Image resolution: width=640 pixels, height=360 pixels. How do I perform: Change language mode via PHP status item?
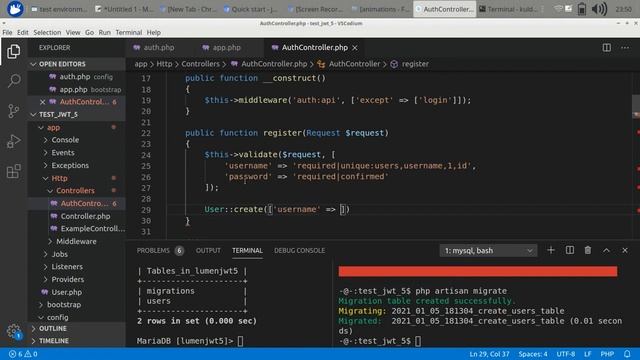tap(607, 354)
